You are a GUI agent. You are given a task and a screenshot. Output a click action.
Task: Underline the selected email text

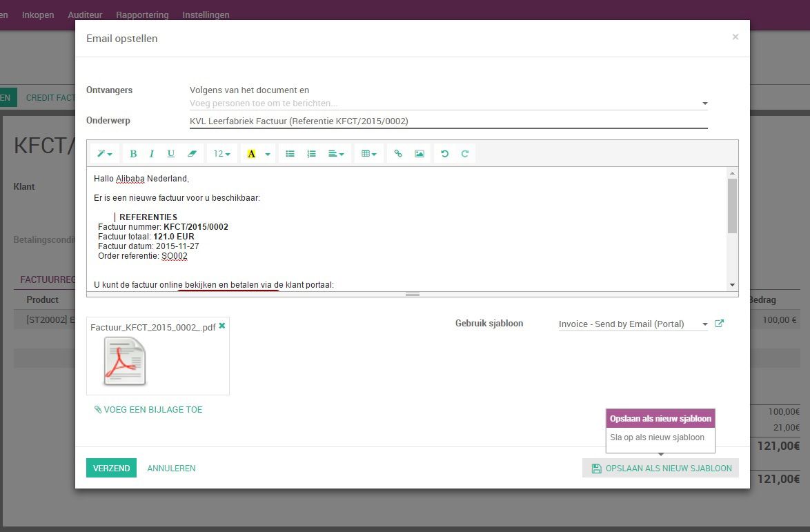pyautogui.click(x=170, y=153)
